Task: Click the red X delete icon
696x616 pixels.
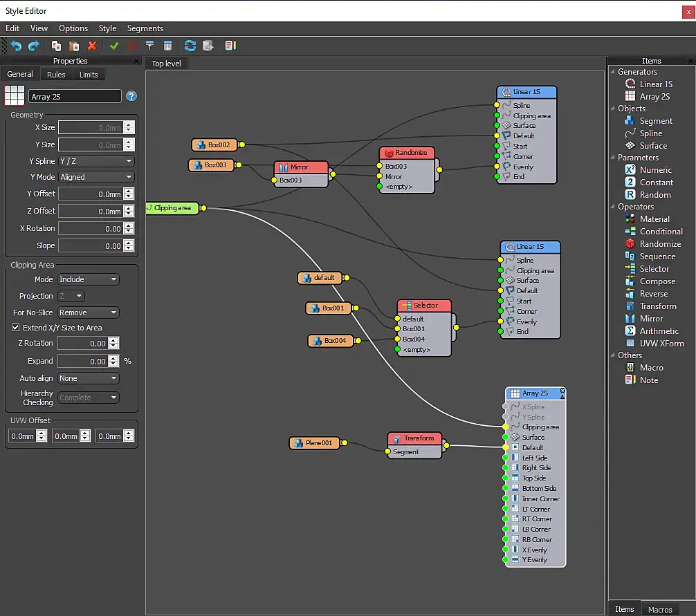Action: click(92, 46)
